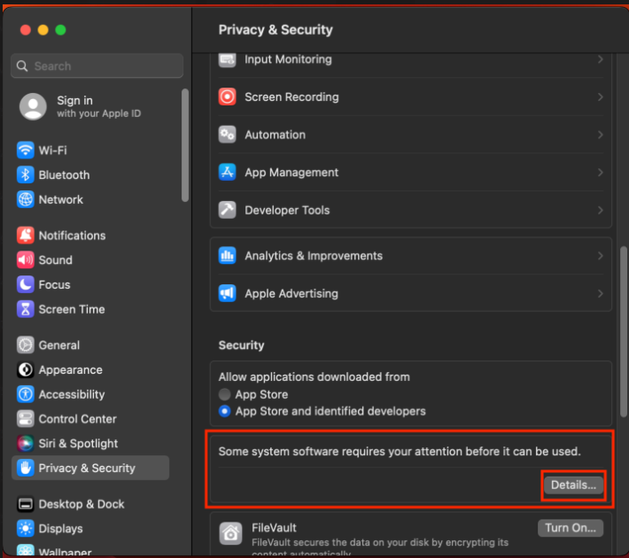Click the Developer Tools hammer icon

point(228,210)
